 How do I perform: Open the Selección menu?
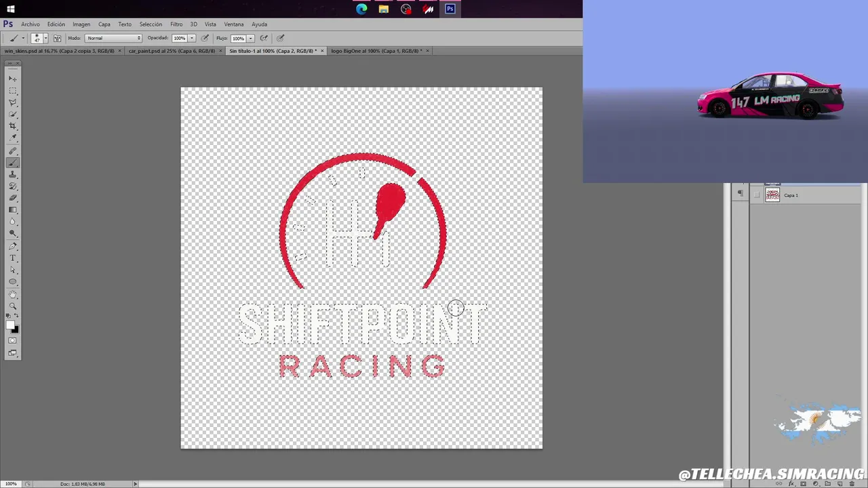point(151,24)
